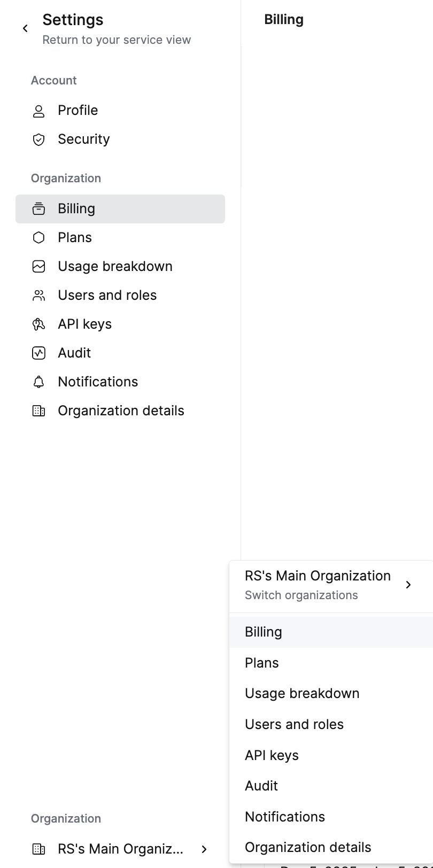433x868 pixels.
Task: Open Switch organizations submenu arrow in popup
Action: click(x=408, y=585)
